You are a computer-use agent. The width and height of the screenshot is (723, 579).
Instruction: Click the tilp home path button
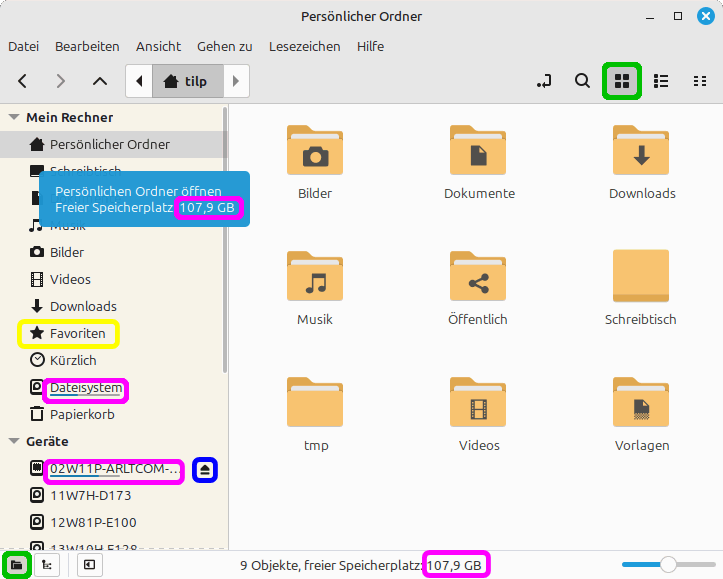pyautogui.click(x=186, y=81)
